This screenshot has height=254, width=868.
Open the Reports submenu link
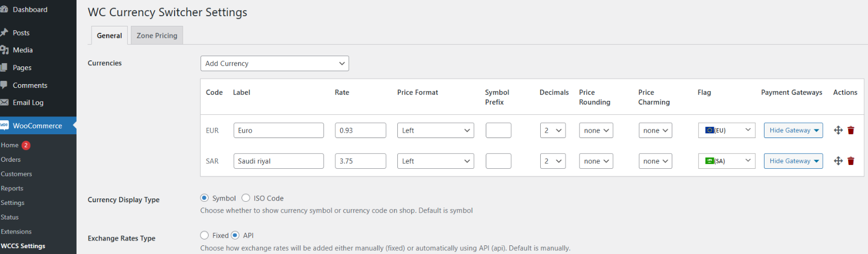[12, 189]
